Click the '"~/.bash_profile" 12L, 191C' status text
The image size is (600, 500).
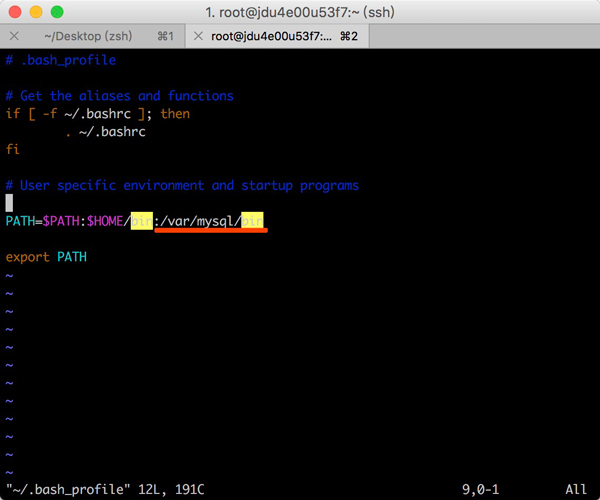[x=105, y=489]
